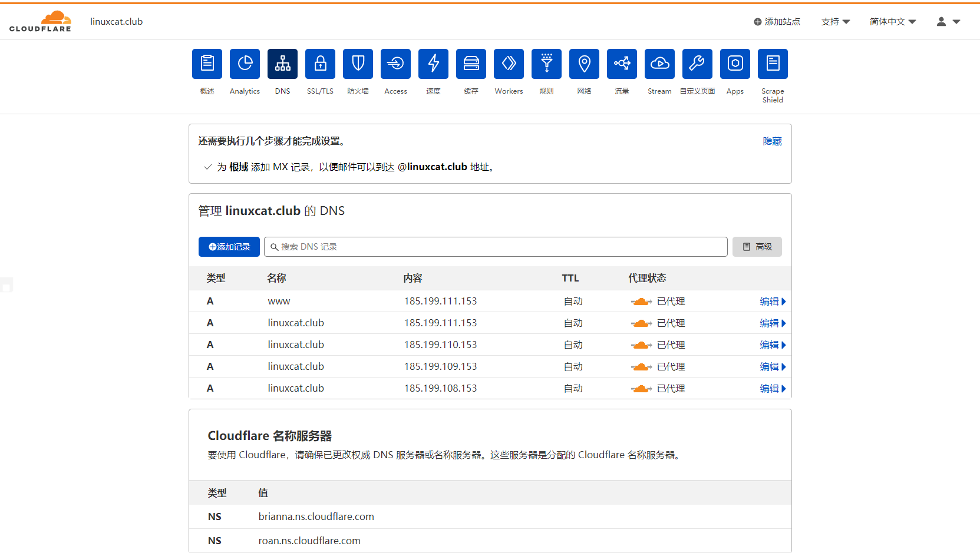Click the 添加站点 add site link
Viewport: 980px width, 553px height.
[x=777, y=22]
